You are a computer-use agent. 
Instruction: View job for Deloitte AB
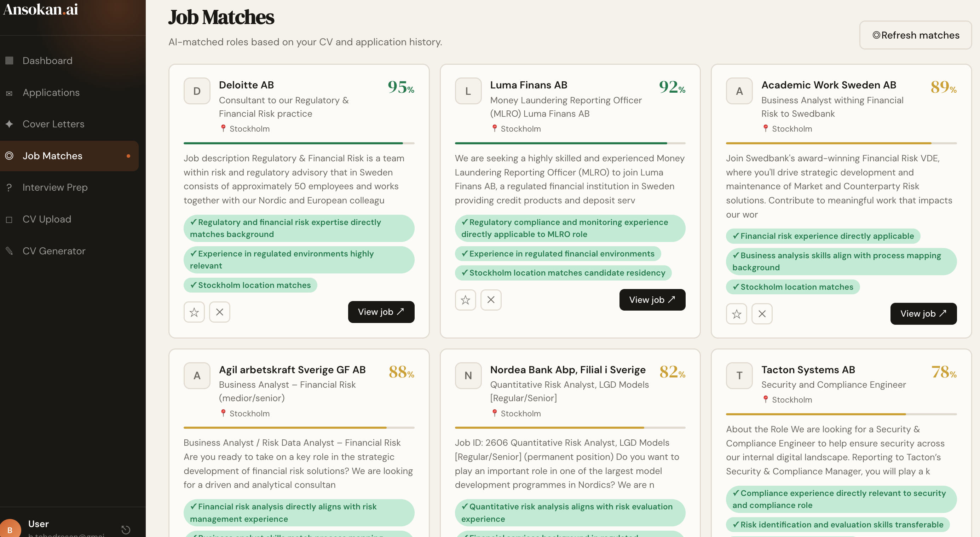(x=381, y=312)
